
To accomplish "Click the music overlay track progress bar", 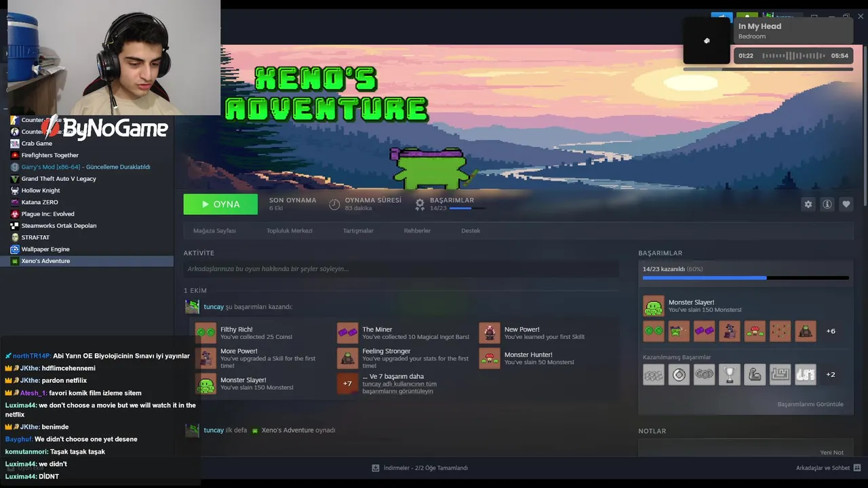I will click(768, 69).
